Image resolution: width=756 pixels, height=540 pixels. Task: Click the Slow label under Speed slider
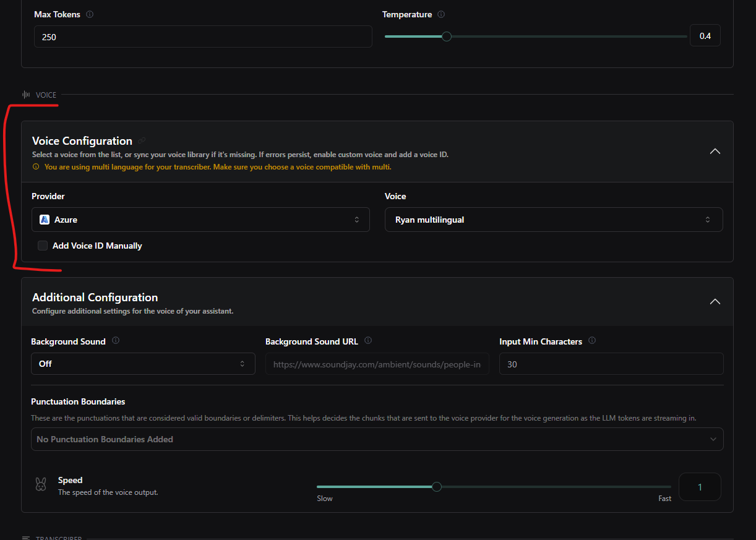pos(325,499)
